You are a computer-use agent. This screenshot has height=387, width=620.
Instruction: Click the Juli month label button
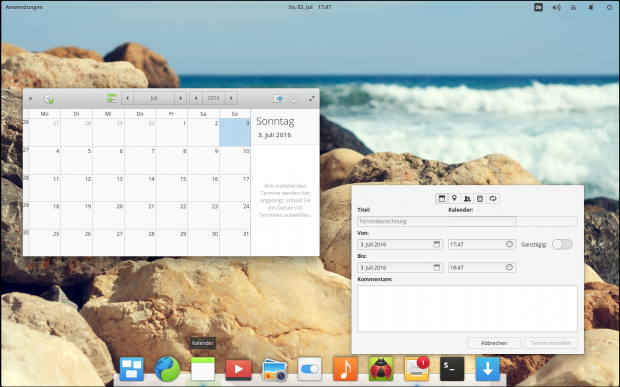[154, 98]
